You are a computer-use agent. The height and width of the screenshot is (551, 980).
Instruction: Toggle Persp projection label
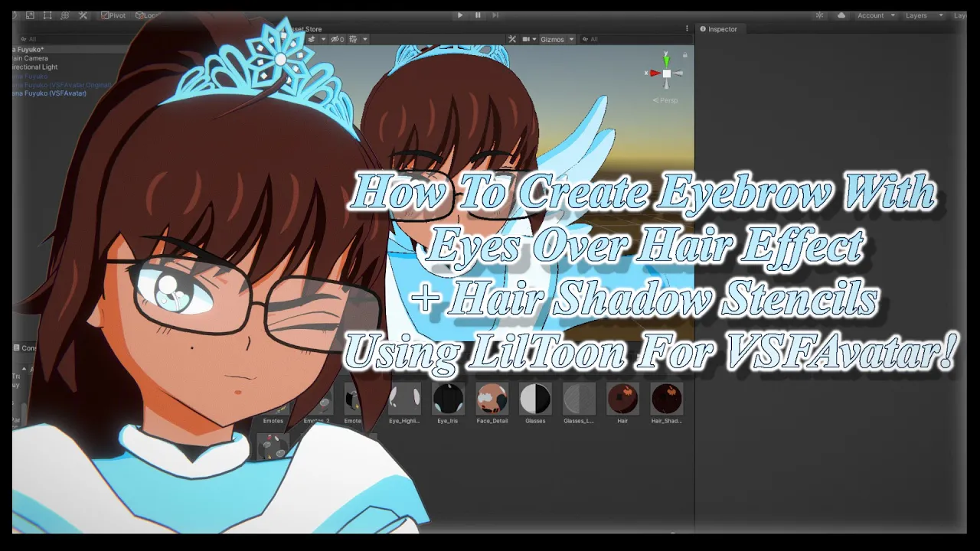(x=665, y=100)
